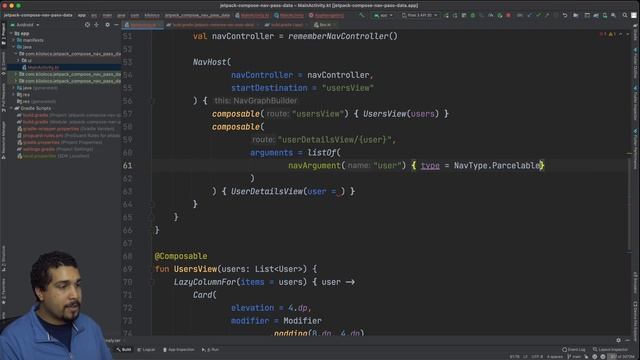The height and width of the screenshot is (360, 640).
Task: Open the device selector Pixel dropdown
Action: (420, 16)
